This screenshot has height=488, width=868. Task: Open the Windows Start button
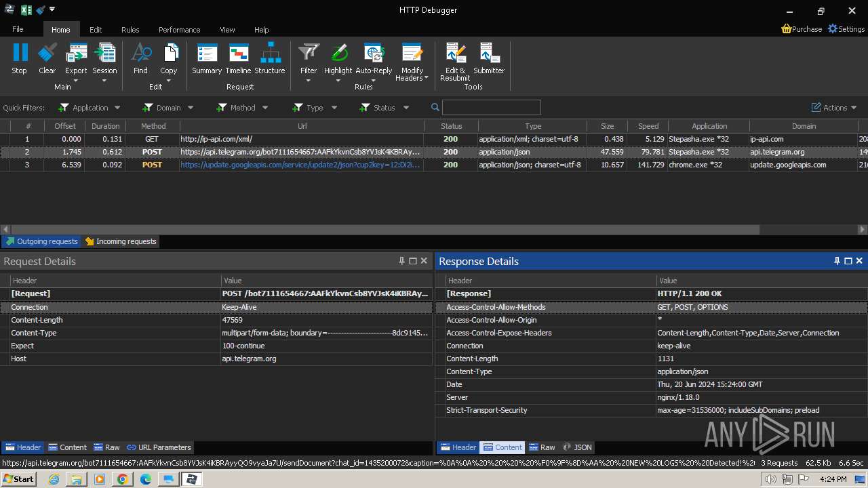(18, 479)
